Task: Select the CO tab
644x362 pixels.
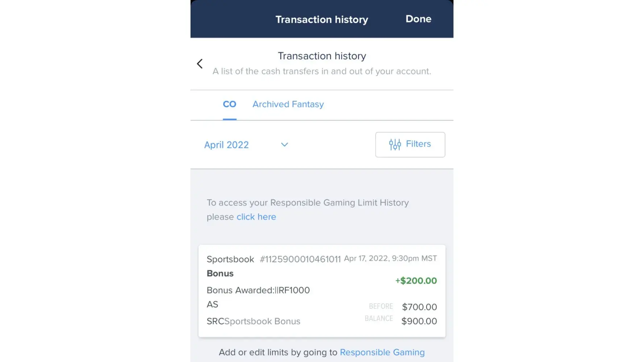Action: point(229,104)
